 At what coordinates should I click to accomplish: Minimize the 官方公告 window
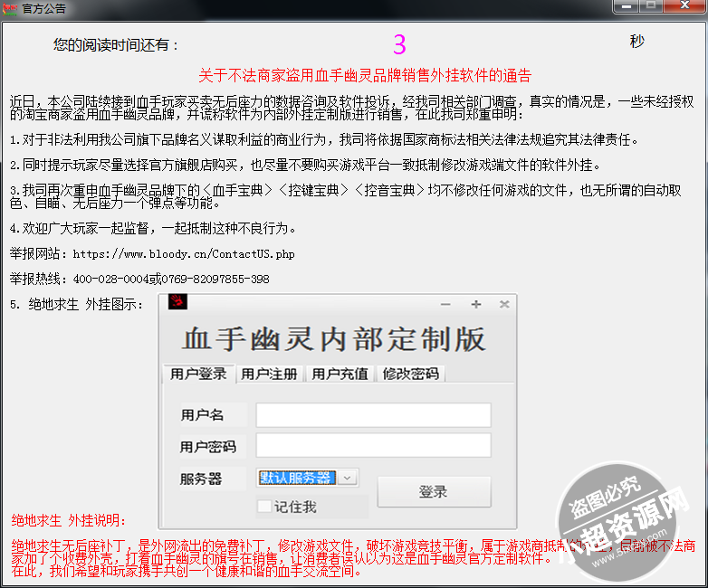click(x=627, y=6)
